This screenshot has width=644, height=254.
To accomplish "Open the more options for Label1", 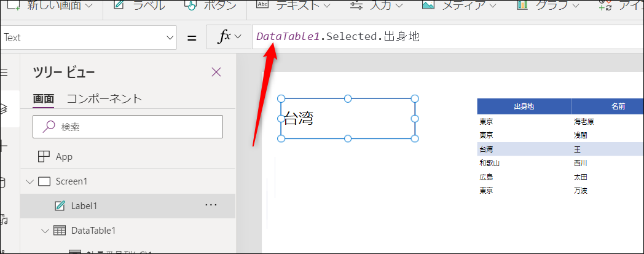I will pyautogui.click(x=211, y=205).
